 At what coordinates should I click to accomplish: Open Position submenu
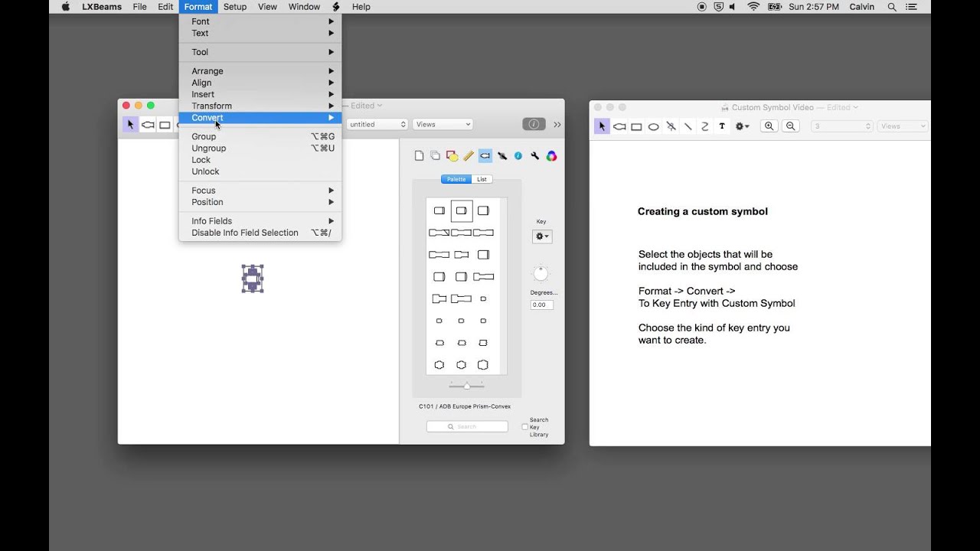coord(260,202)
